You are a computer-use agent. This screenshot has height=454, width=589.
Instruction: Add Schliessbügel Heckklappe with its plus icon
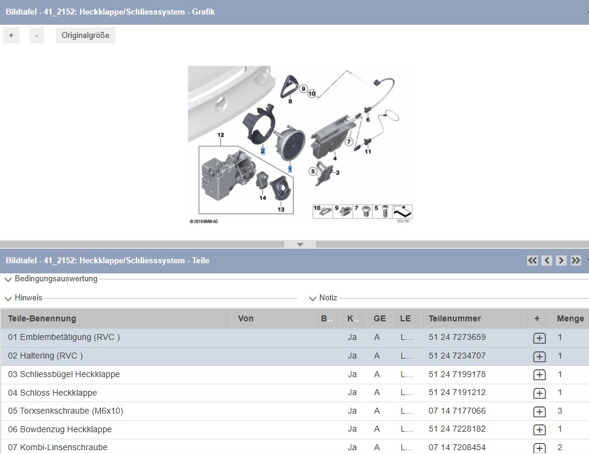click(x=539, y=375)
